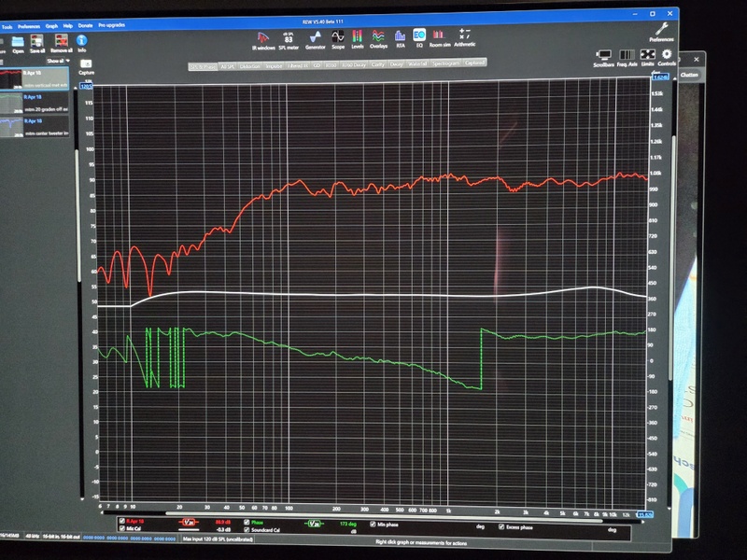This screenshot has width=747, height=560.
Task: Click the horizontal frequency scrollbar
Action: [x=384, y=519]
